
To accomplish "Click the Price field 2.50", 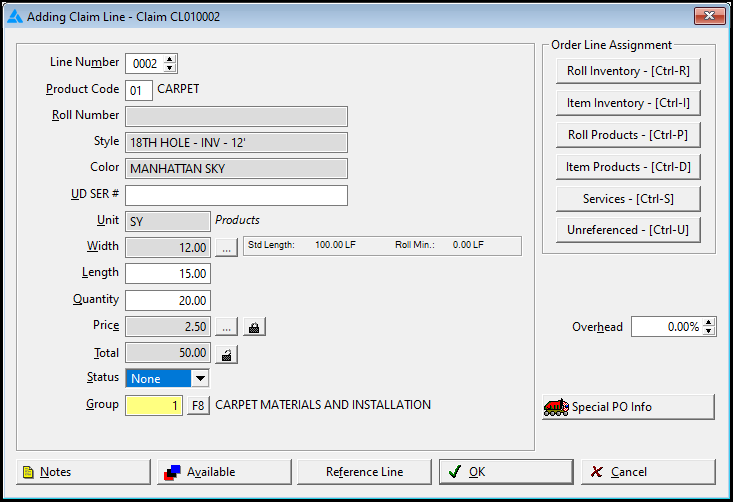I will click(168, 327).
